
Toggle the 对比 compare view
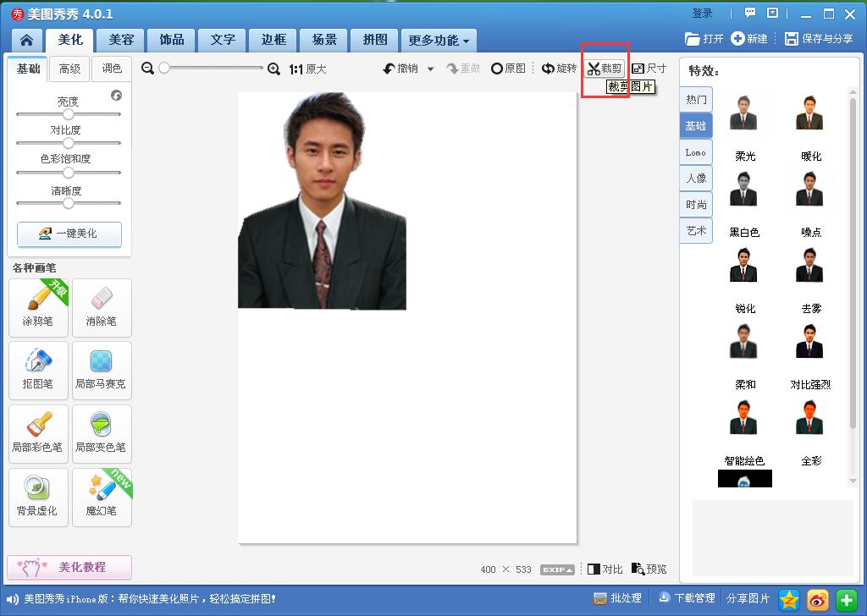pyautogui.click(x=605, y=569)
